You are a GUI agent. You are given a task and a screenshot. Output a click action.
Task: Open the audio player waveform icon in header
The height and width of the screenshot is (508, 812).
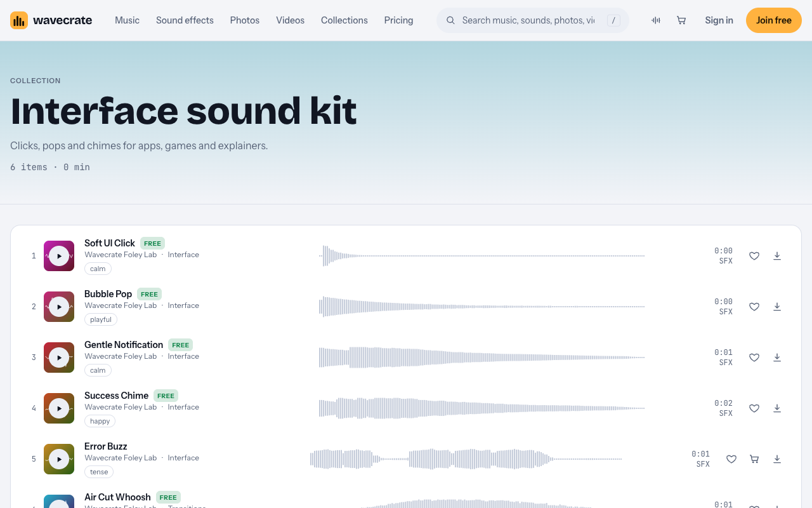(x=656, y=20)
